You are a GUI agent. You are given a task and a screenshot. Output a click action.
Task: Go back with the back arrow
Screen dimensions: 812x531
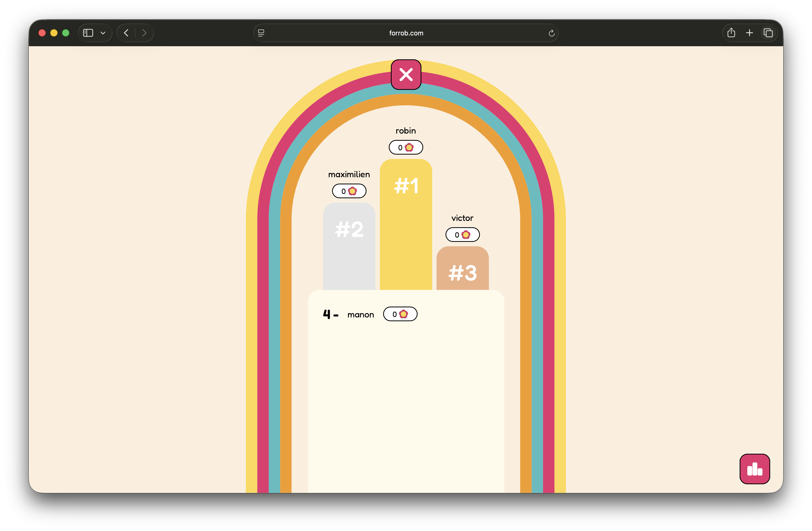126,33
